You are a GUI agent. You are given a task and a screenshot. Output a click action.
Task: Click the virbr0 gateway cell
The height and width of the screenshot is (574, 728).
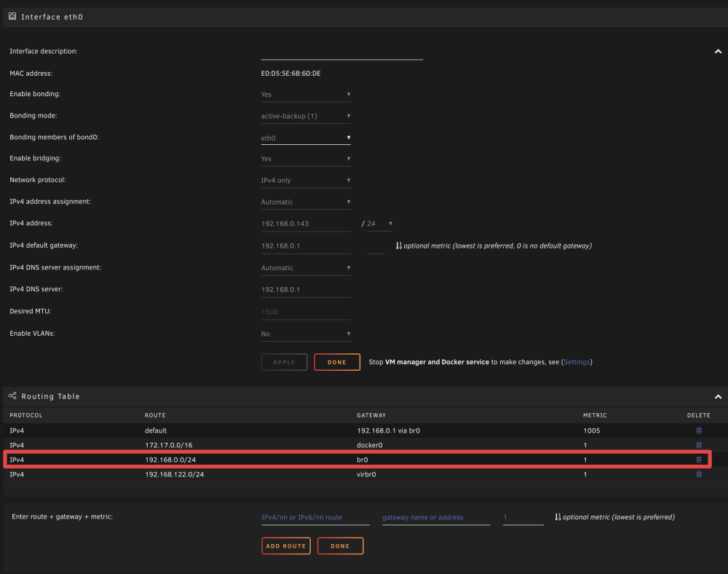(366, 474)
